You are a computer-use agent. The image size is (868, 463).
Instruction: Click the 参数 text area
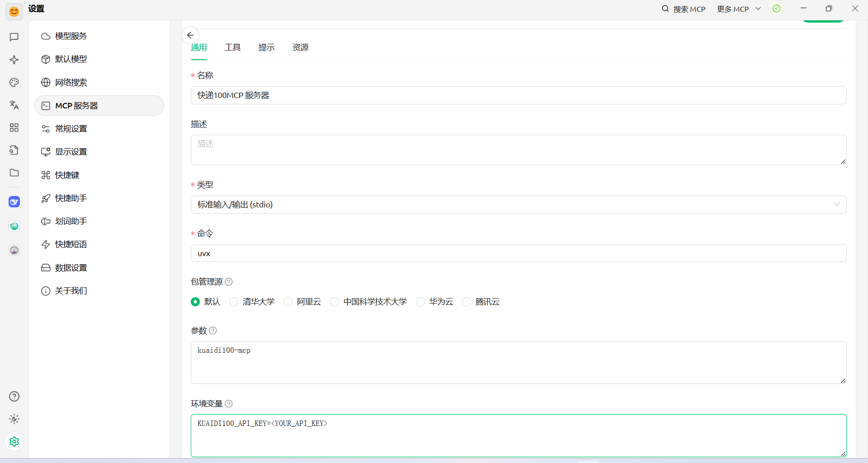(x=519, y=362)
